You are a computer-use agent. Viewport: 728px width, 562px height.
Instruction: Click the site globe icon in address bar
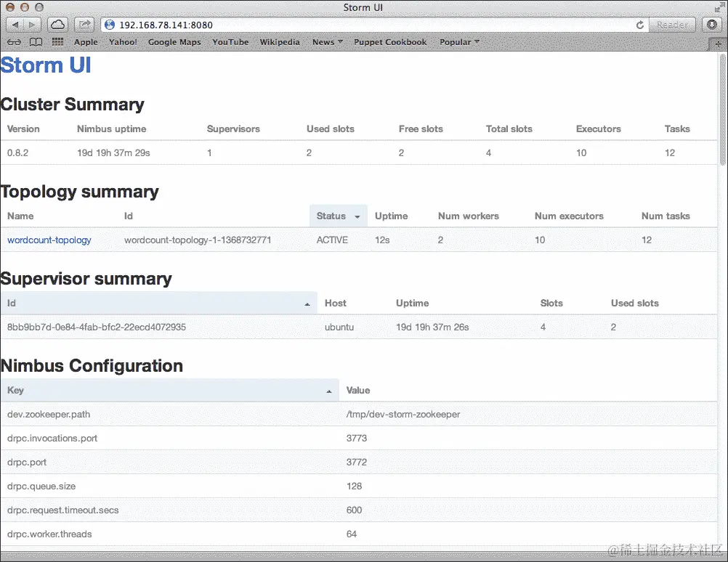110,25
